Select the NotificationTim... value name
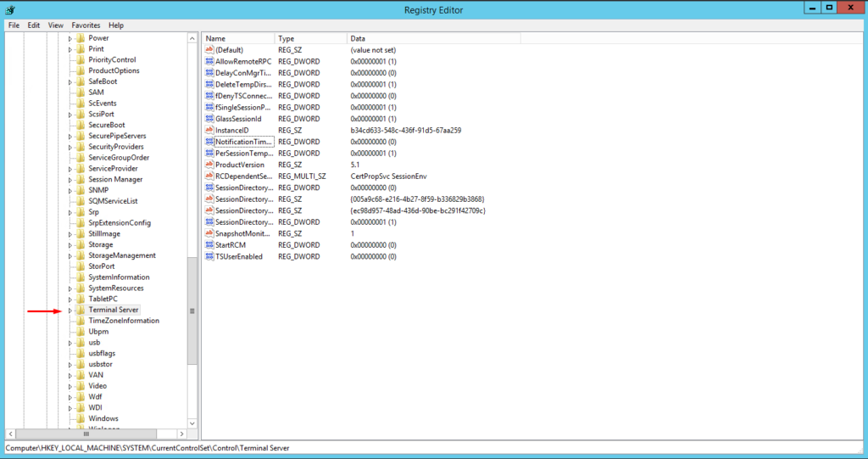The width and height of the screenshot is (868, 459). point(243,142)
